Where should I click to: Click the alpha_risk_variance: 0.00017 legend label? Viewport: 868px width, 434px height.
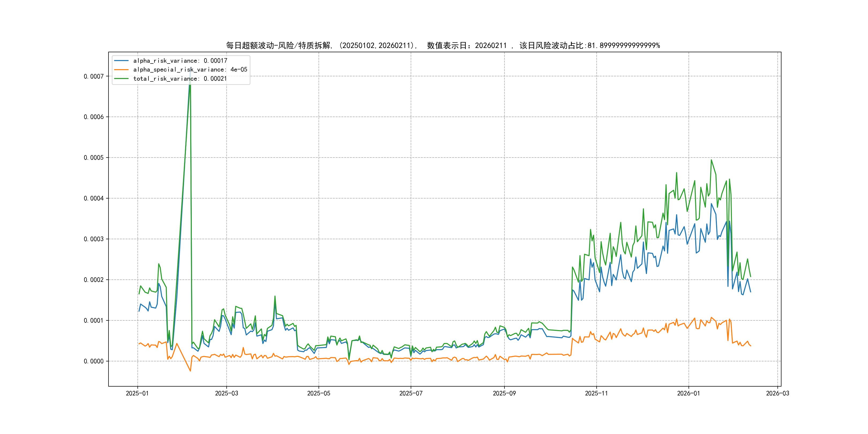pyautogui.click(x=180, y=61)
